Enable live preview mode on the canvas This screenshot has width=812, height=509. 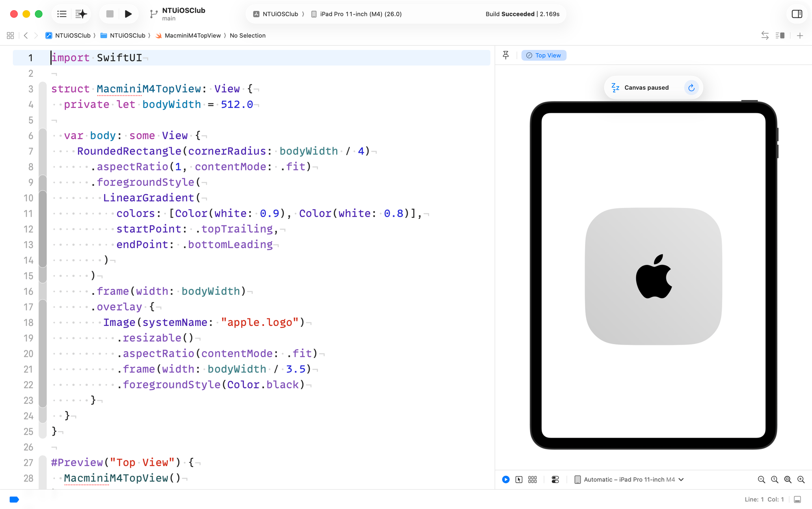pyautogui.click(x=505, y=479)
